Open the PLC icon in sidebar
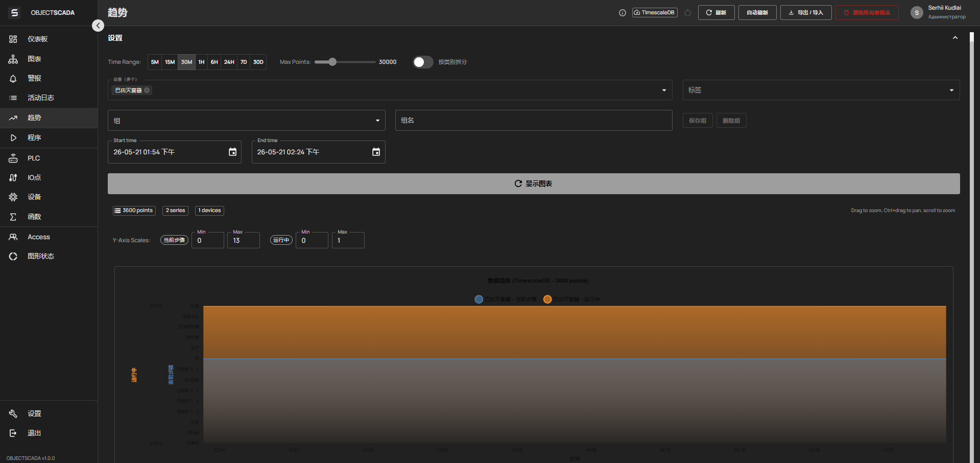This screenshot has width=980, height=463. (13, 158)
